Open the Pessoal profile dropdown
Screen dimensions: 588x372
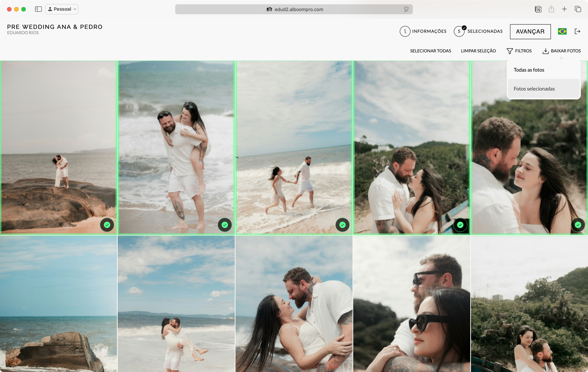tap(61, 9)
